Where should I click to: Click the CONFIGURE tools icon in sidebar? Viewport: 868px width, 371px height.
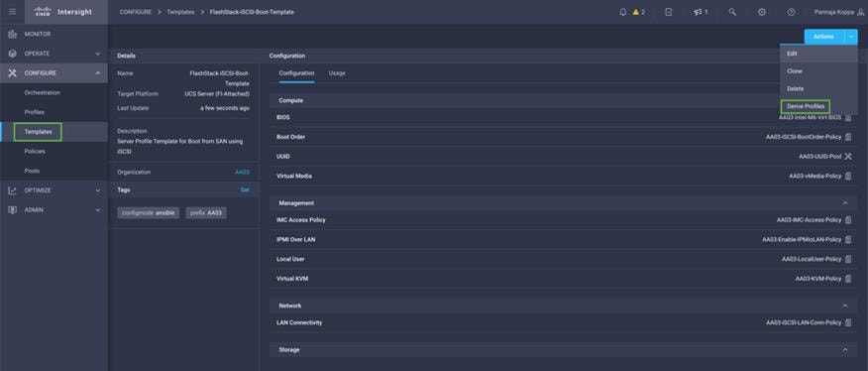tap(12, 73)
